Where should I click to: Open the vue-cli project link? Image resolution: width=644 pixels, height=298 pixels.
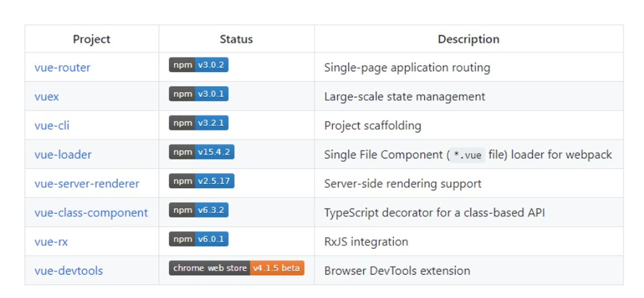tap(52, 126)
